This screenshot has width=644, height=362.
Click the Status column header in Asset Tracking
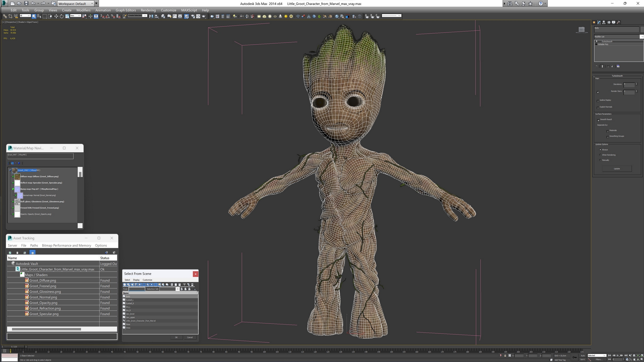tap(108, 258)
